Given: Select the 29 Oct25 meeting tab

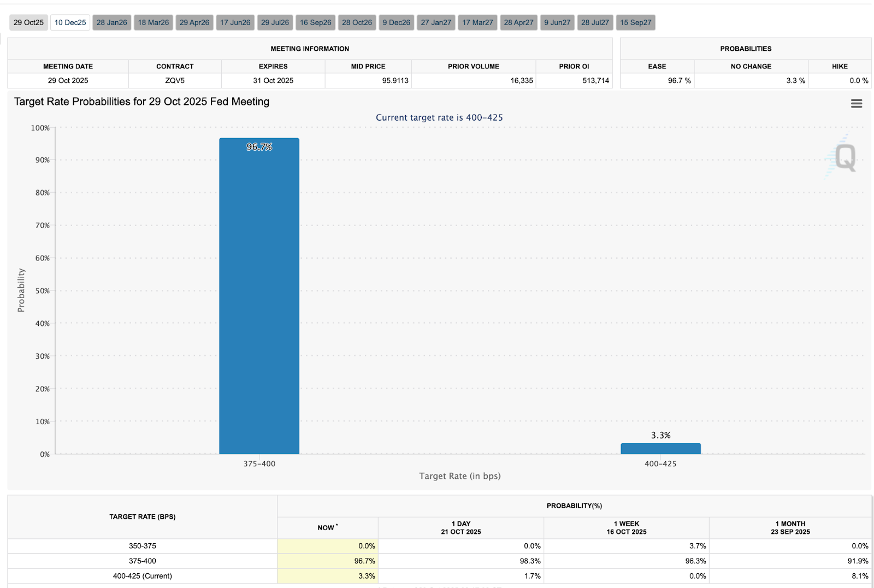Looking at the screenshot, I should point(28,22).
